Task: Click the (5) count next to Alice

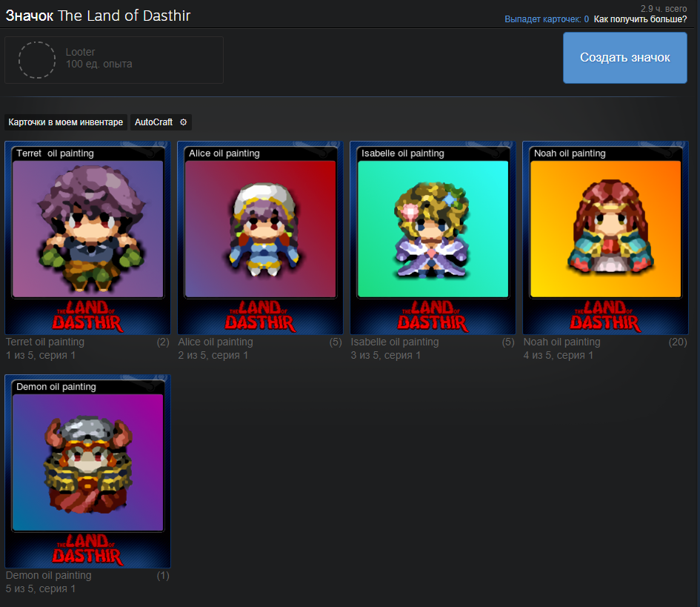Action: point(336,342)
